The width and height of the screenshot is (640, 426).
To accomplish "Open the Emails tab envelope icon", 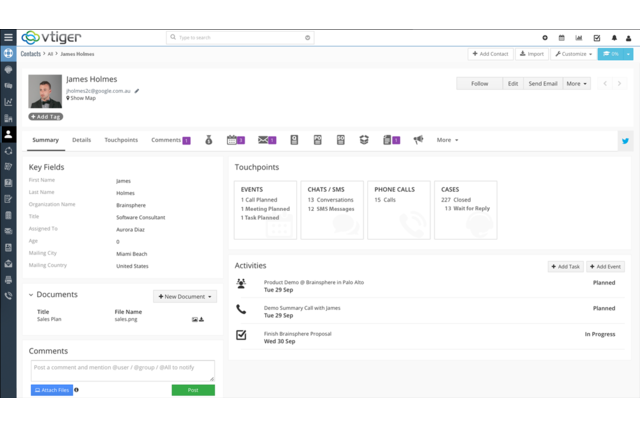I will coord(263,140).
